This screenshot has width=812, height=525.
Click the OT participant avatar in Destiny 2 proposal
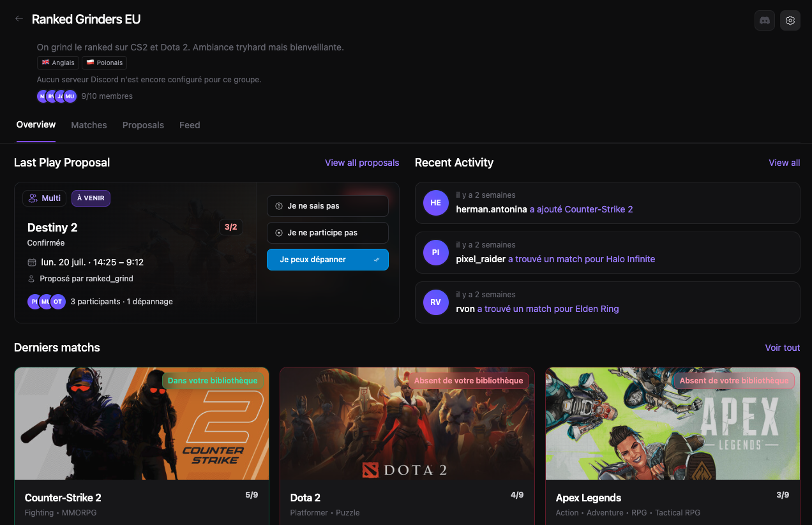tap(58, 302)
